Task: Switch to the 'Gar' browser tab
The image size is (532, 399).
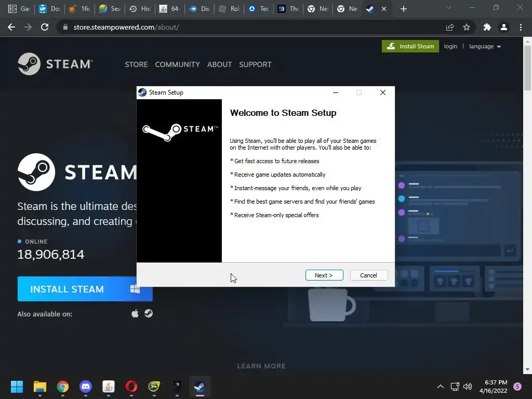Action: [19, 9]
